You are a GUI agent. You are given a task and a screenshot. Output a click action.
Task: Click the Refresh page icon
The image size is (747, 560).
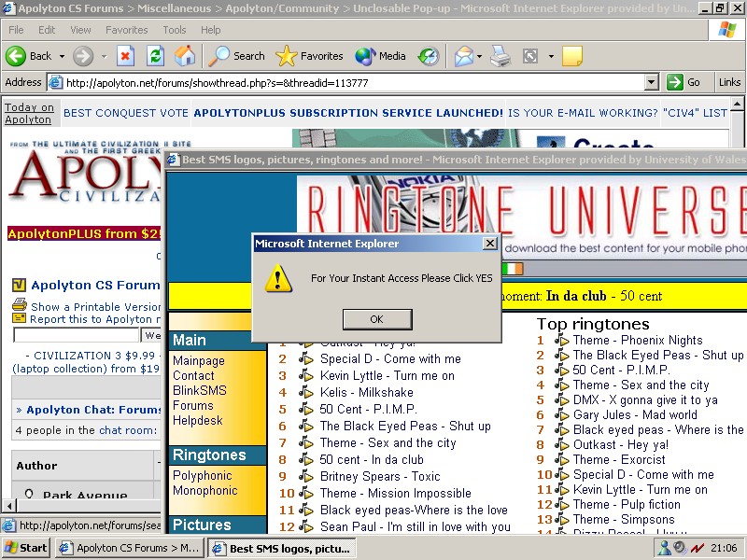tap(155, 56)
